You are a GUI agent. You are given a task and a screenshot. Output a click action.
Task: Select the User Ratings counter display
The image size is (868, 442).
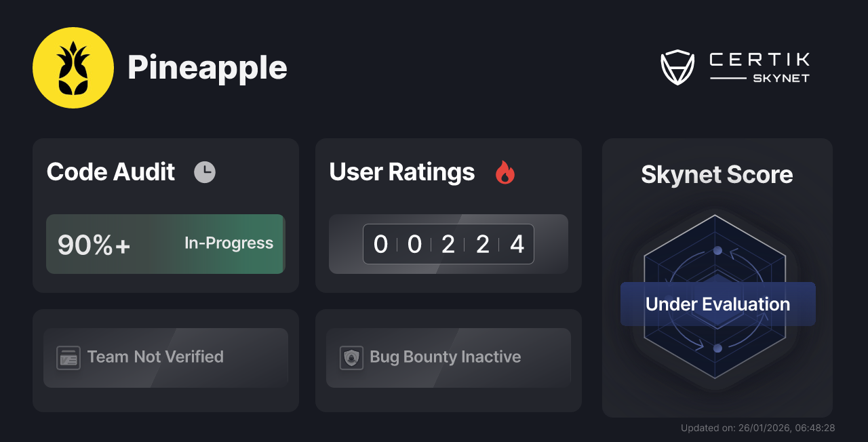448,244
